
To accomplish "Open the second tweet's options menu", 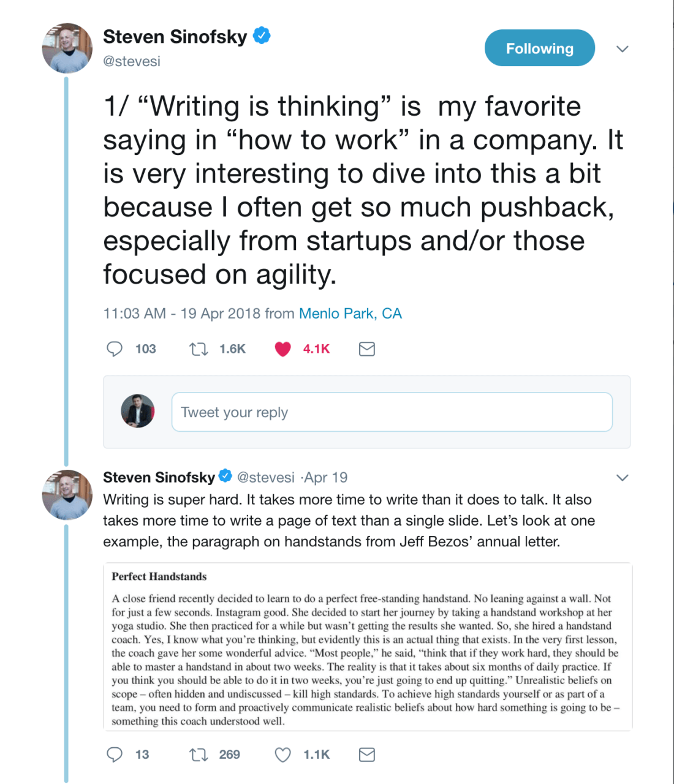I will tap(623, 477).
